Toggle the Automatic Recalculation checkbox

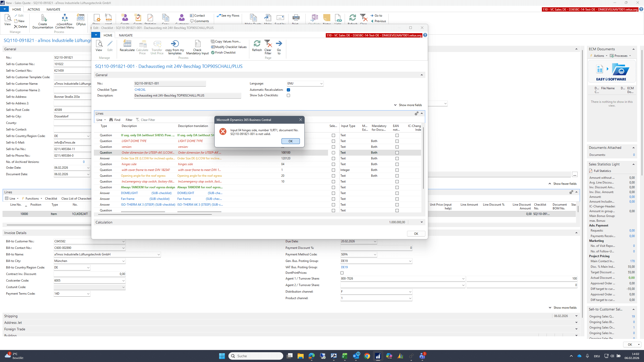point(289,90)
